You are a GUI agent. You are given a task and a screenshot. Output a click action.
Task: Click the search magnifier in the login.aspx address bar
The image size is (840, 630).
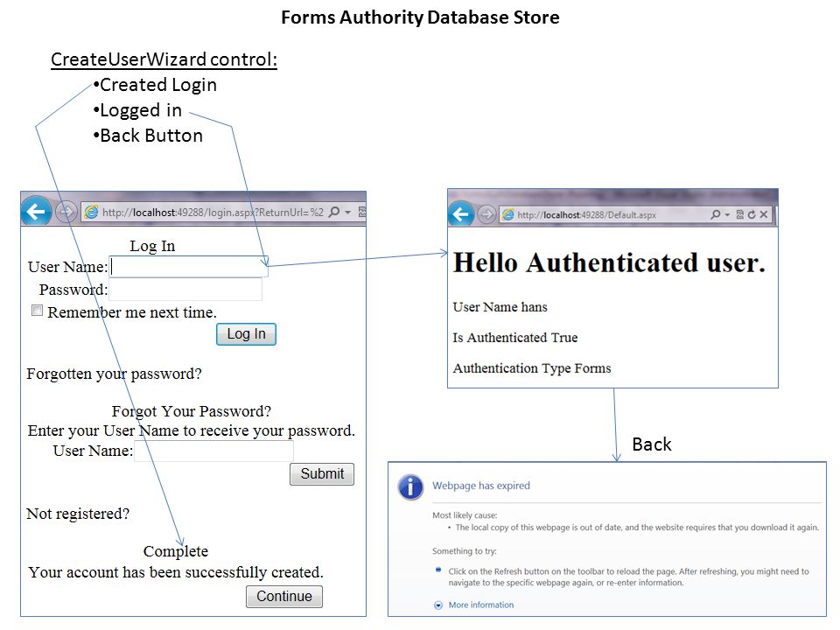tap(334, 212)
